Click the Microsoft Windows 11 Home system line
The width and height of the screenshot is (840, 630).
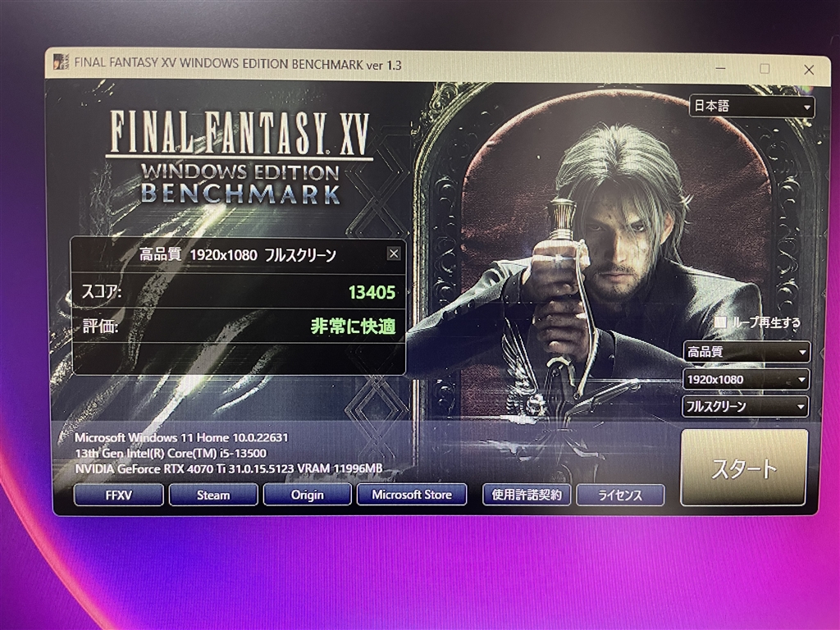pos(181,437)
